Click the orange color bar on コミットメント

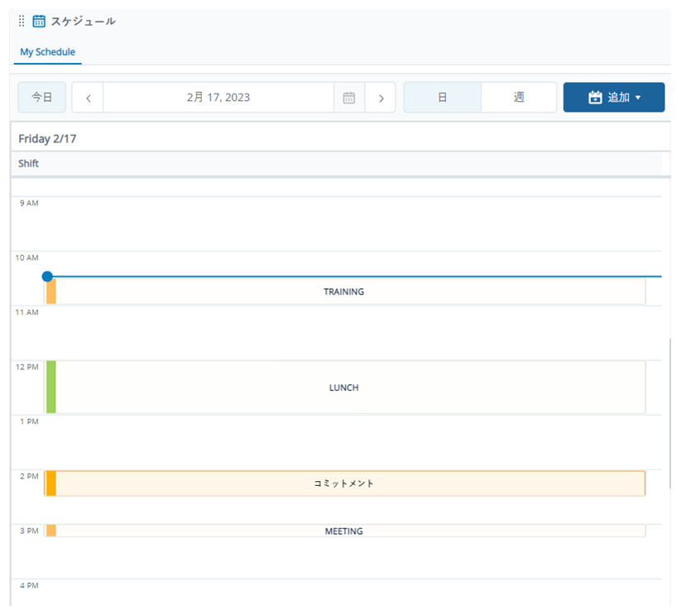pos(50,483)
